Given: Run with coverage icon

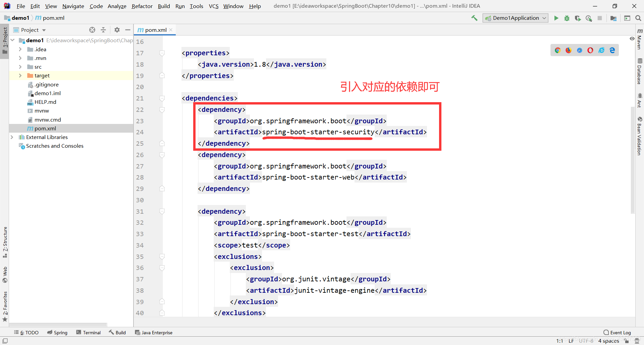Looking at the screenshot, I should [578, 18].
